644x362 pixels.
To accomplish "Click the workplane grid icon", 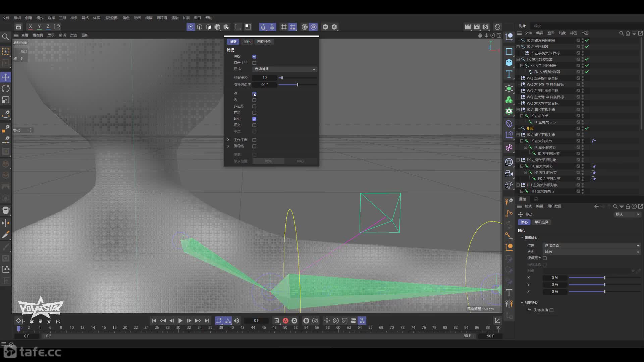I will point(284,27).
